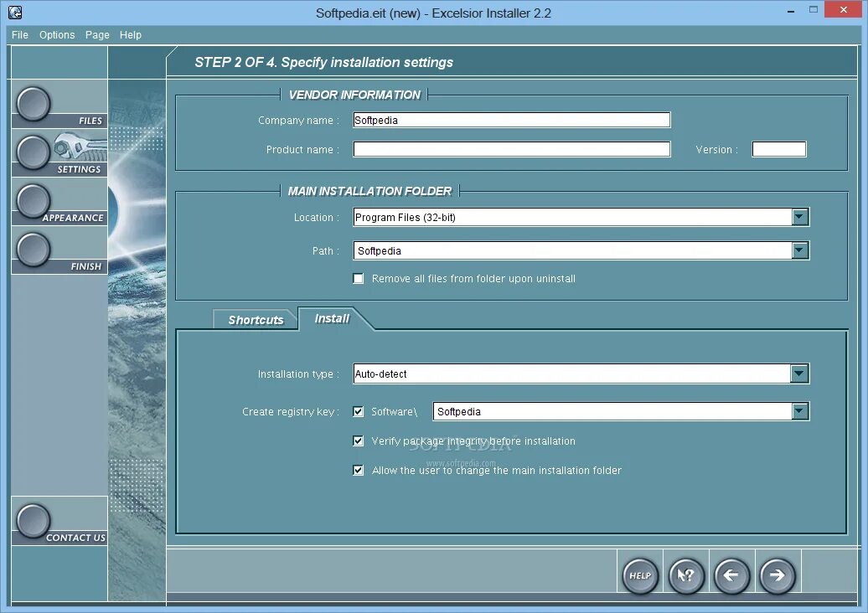Screen dimensions: 868x613
Task: Maximize the Excelsior Installer window
Action: point(814,10)
